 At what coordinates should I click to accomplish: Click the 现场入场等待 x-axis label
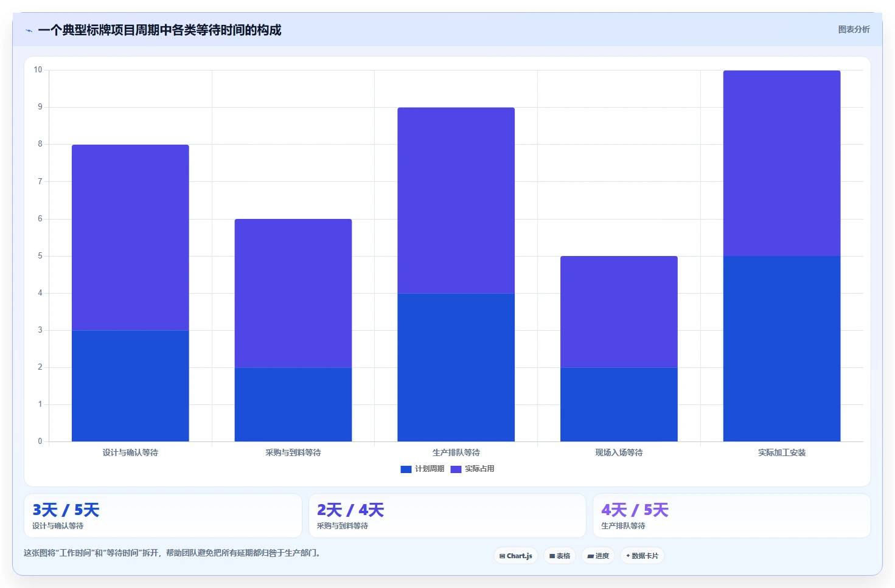coord(619,452)
